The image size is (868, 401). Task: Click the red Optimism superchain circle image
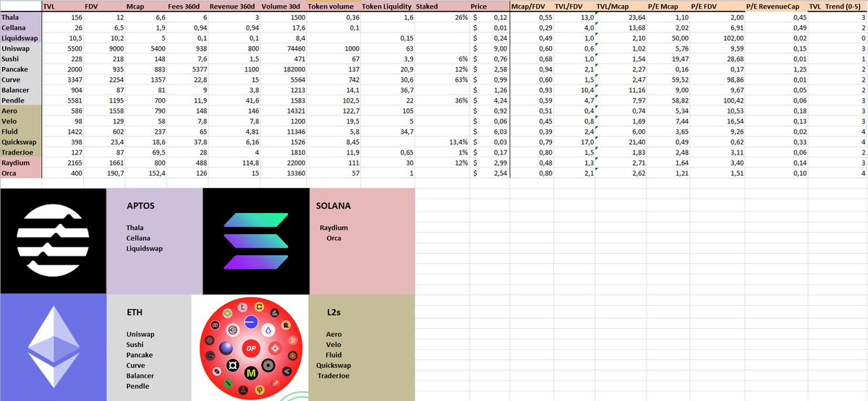tap(251, 347)
